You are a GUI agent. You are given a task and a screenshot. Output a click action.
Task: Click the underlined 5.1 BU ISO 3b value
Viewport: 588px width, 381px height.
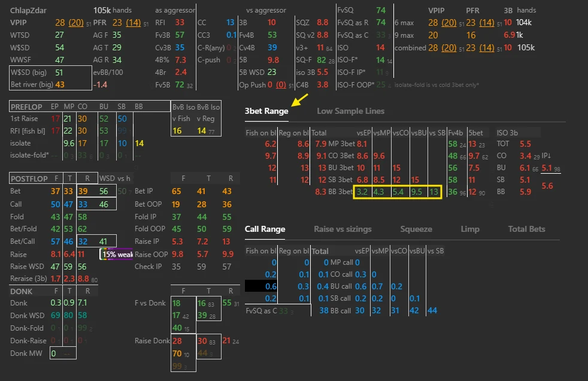(547, 168)
